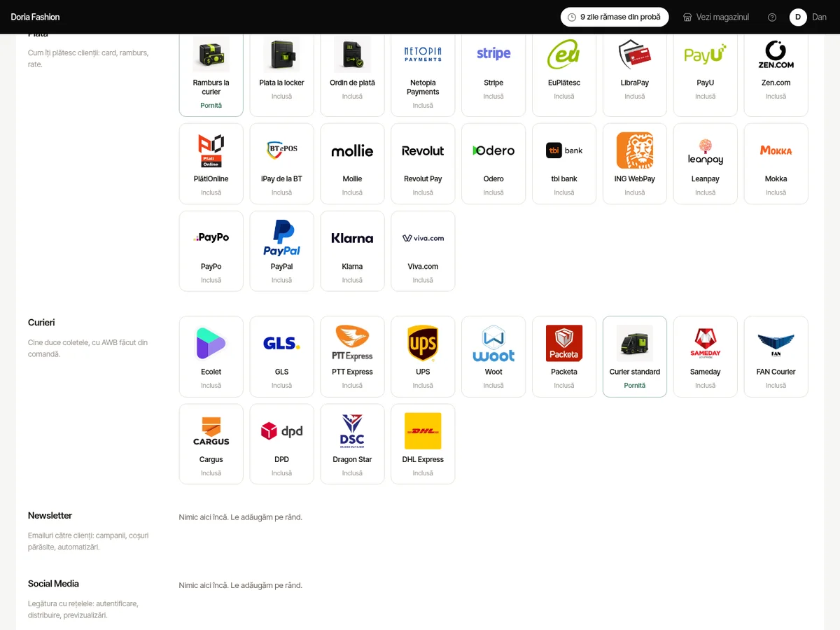Open the help question mark icon
The width and height of the screenshot is (840, 630).
click(772, 17)
